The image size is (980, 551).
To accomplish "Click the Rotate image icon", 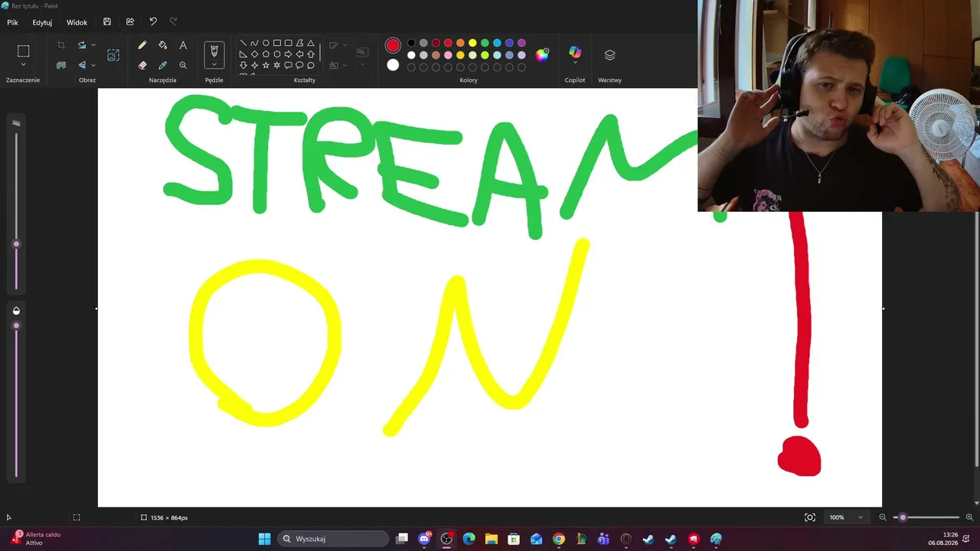I will pos(82,45).
